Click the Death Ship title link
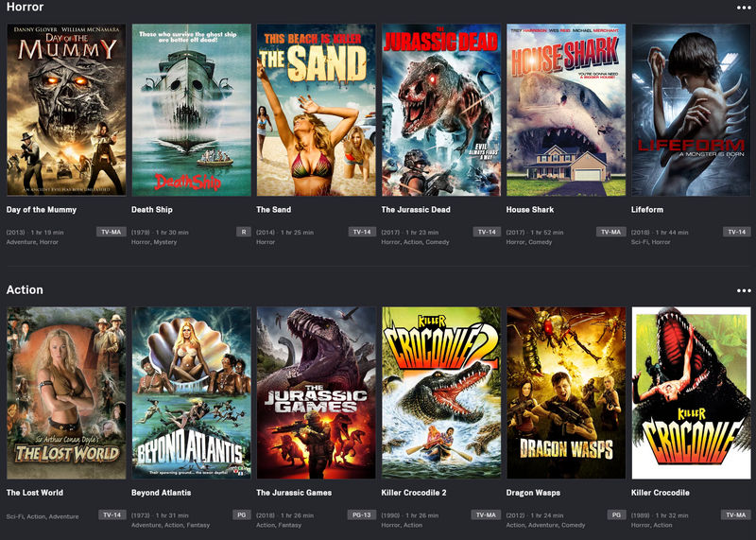Image resolution: width=756 pixels, height=540 pixels. (152, 209)
